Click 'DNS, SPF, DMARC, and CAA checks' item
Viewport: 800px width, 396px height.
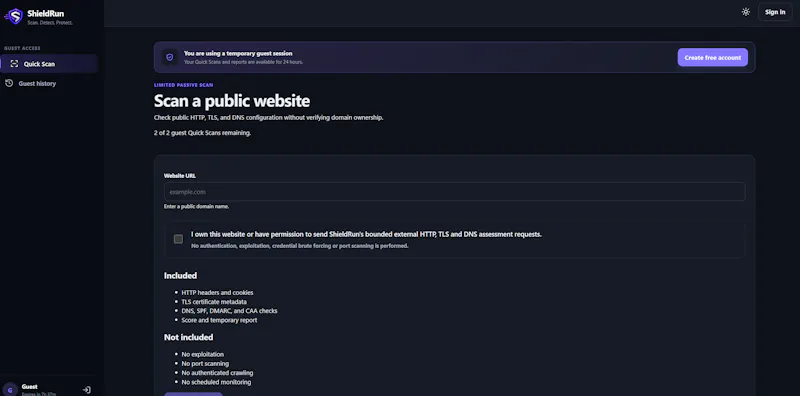coord(230,311)
